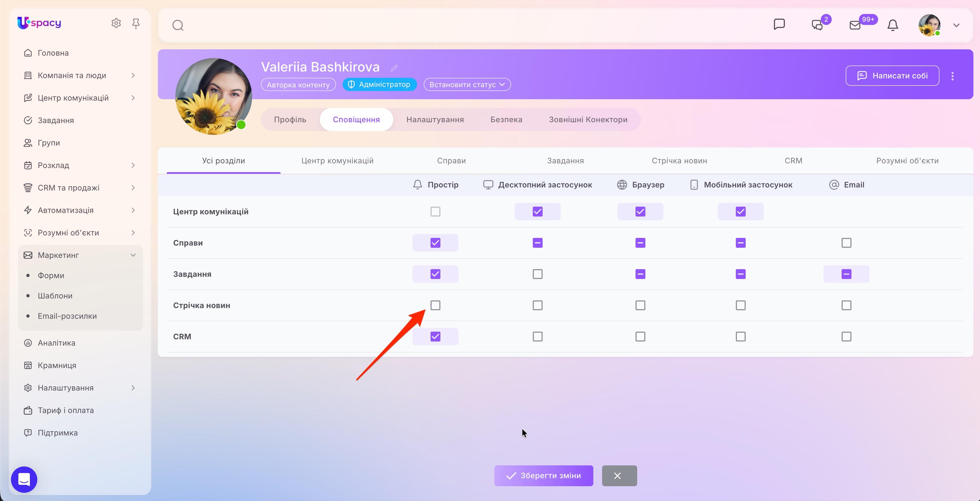Open the three-dot profile menu
Image resolution: width=980 pixels, height=501 pixels.
pos(952,76)
